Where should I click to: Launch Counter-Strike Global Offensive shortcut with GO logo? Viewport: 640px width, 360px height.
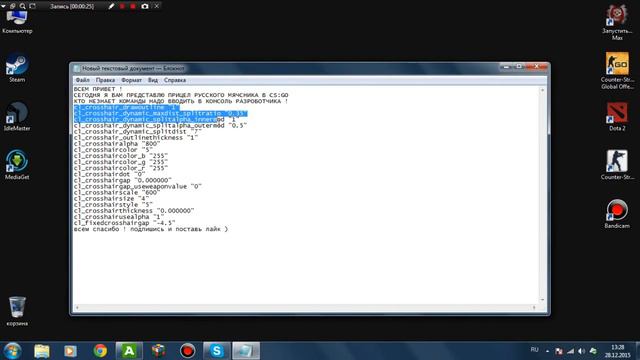(x=617, y=70)
